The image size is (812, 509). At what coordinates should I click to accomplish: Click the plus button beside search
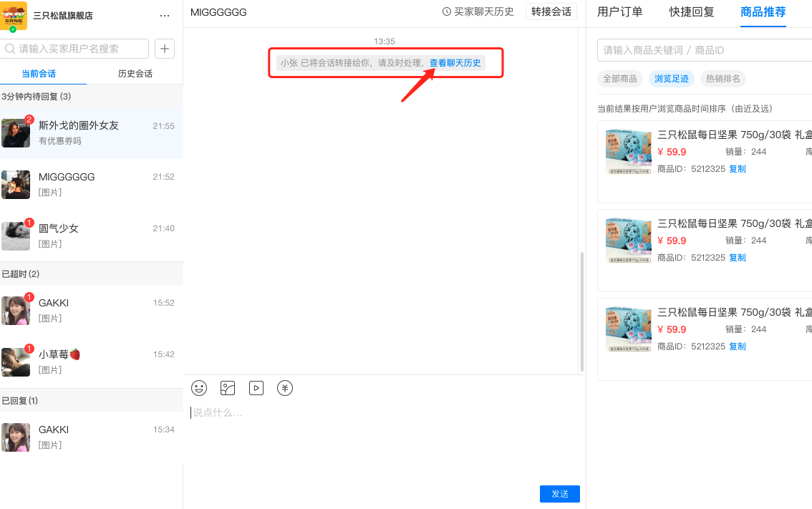[x=165, y=49]
